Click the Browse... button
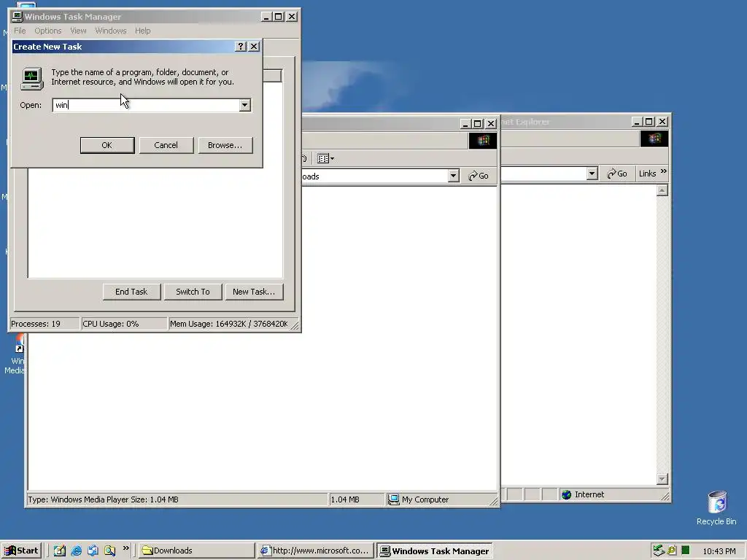This screenshot has height=560, width=747. click(225, 145)
